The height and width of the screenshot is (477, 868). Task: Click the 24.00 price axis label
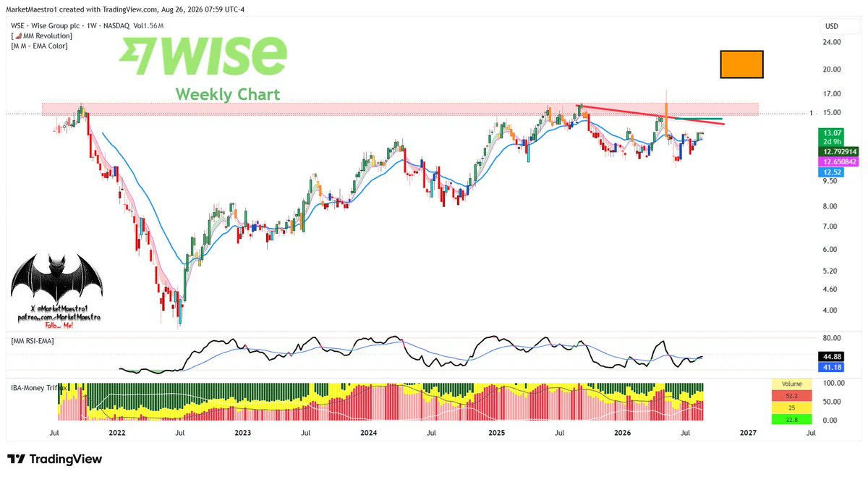tap(832, 43)
